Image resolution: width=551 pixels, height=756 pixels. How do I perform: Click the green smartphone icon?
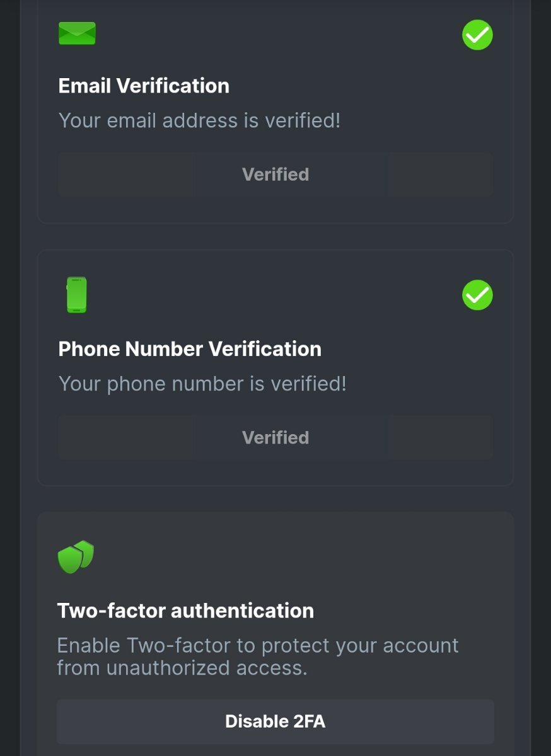point(76,295)
